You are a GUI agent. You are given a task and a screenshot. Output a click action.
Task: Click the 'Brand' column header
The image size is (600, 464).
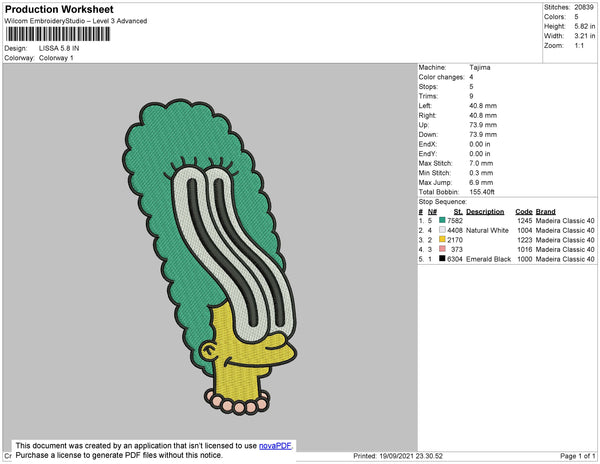click(x=545, y=212)
